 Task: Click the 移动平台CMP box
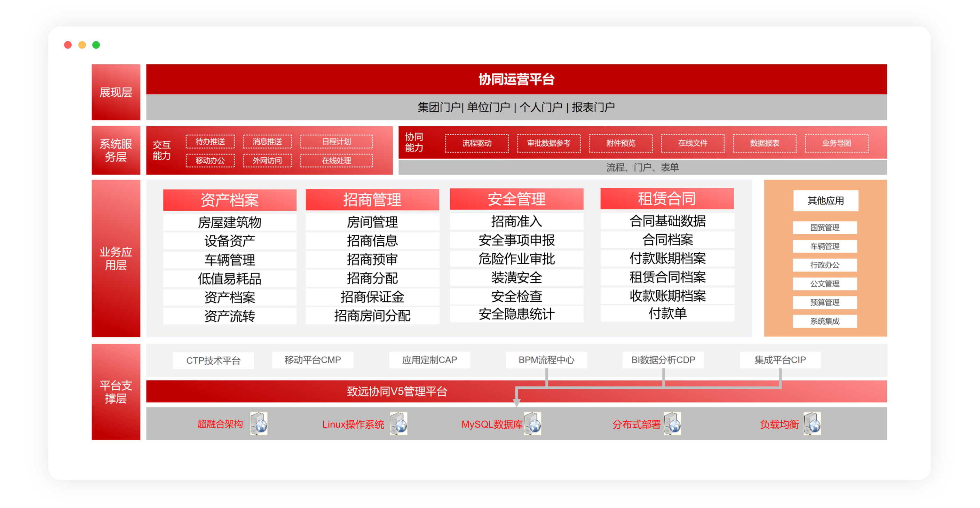pos(313,360)
